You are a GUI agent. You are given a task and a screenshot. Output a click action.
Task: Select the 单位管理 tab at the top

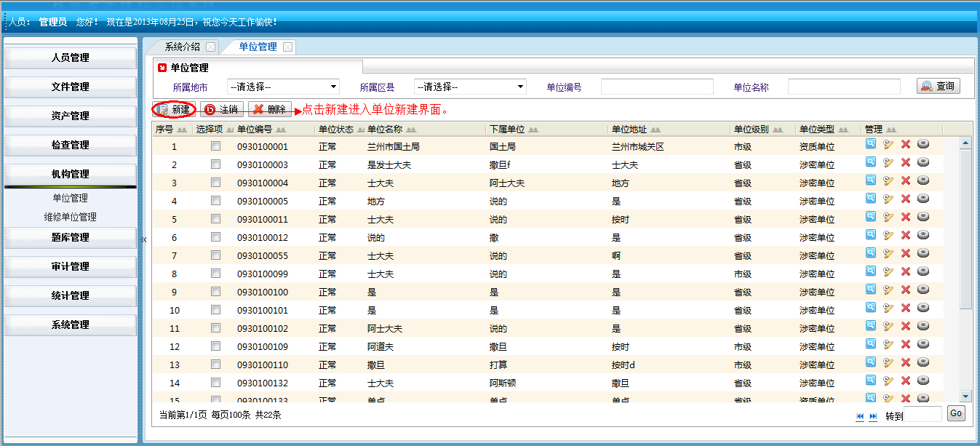coord(258,47)
